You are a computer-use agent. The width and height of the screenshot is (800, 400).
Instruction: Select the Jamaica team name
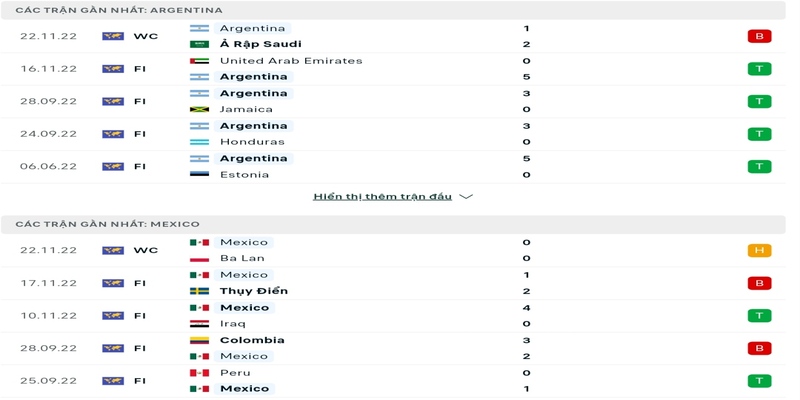[246, 109]
